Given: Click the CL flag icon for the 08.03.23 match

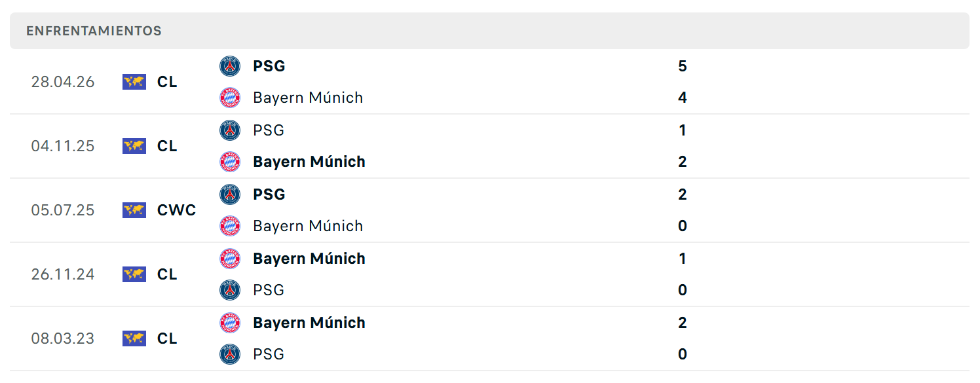Looking at the screenshot, I should [x=134, y=338].
